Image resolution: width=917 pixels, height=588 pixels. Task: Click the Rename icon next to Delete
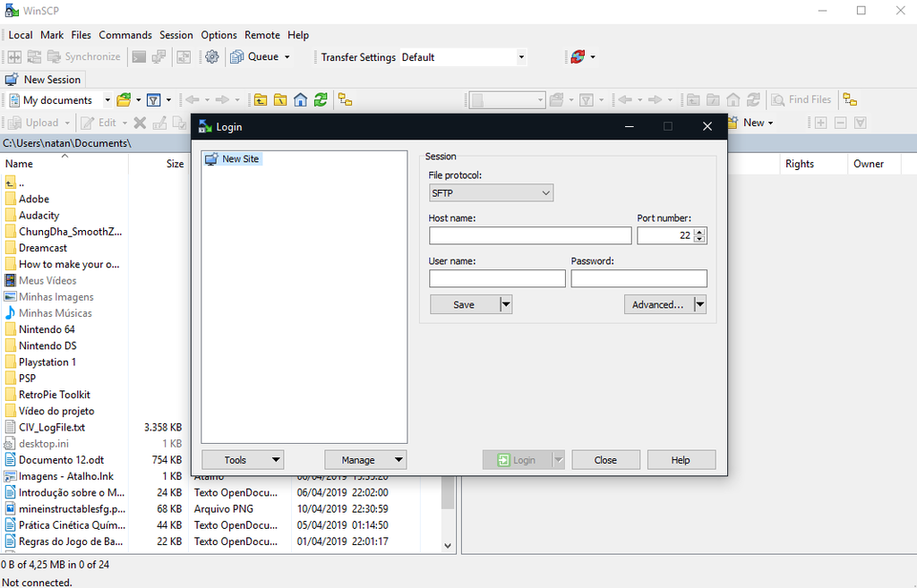pyautogui.click(x=159, y=123)
